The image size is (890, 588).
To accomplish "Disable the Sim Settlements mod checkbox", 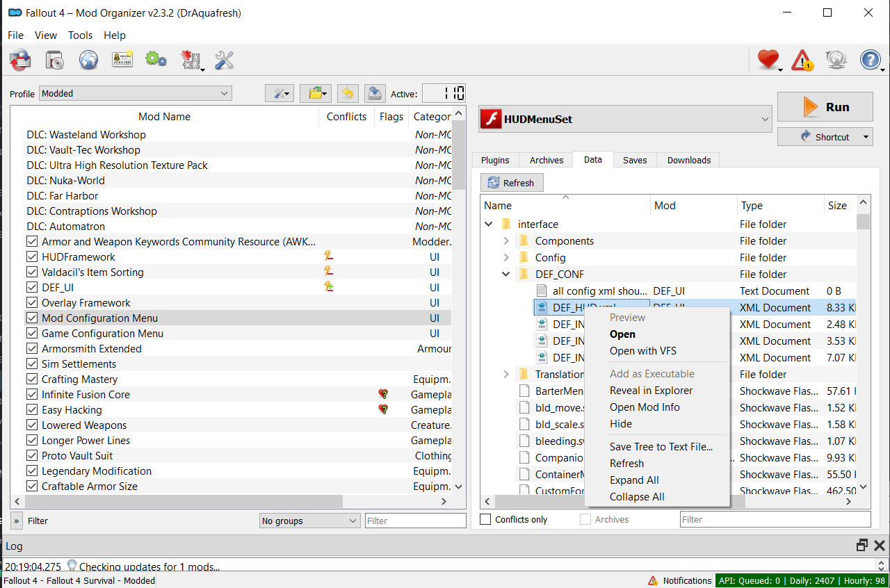I will coord(32,364).
